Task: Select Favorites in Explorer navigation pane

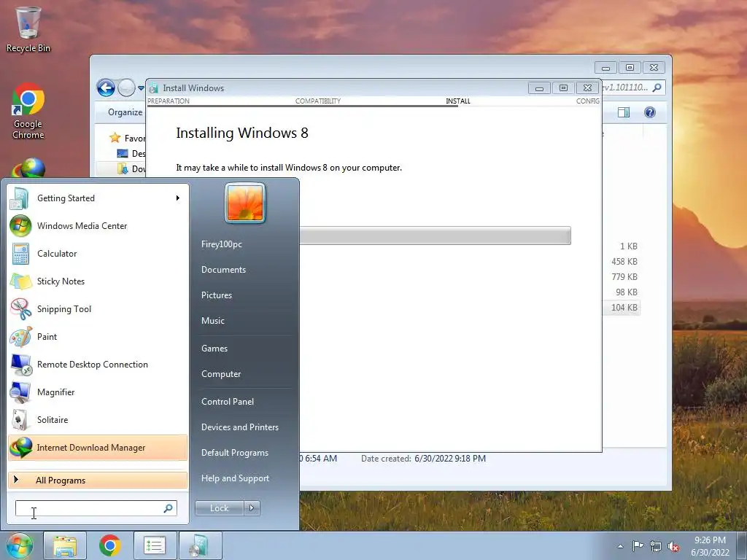Action: pos(128,138)
